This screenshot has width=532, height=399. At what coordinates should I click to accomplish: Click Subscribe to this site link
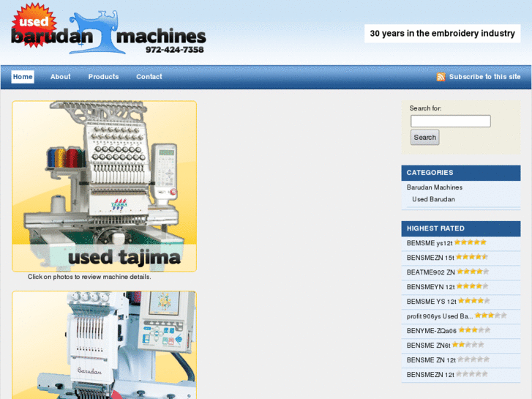[485, 77]
